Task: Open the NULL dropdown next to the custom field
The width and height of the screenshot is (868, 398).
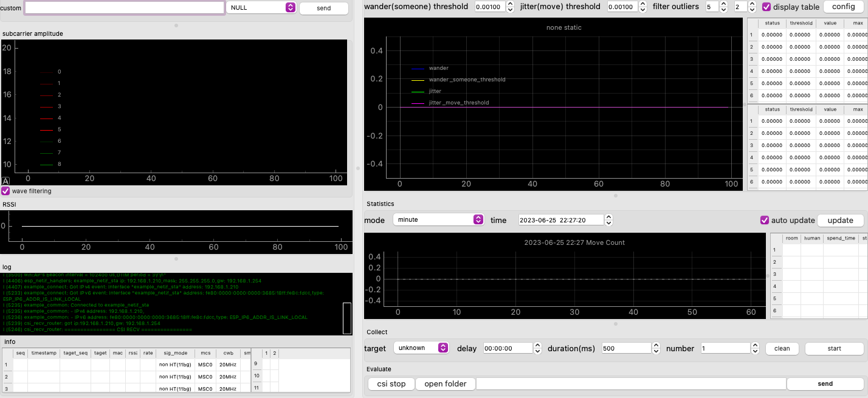Action: [x=261, y=8]
